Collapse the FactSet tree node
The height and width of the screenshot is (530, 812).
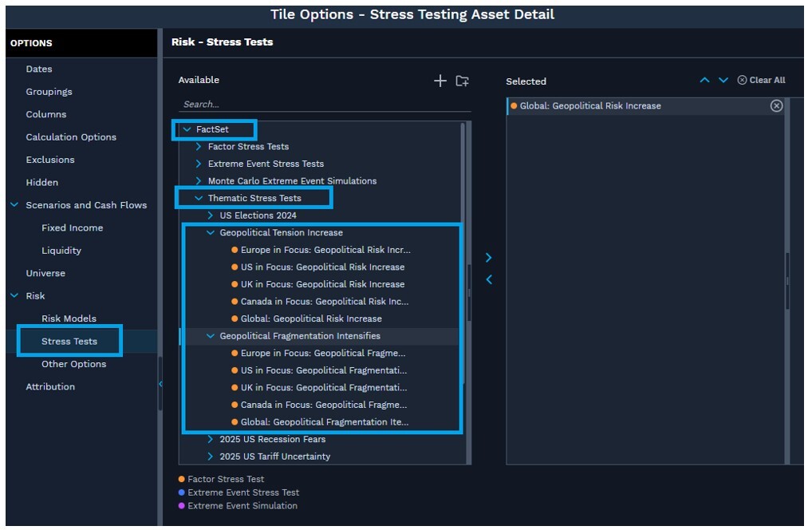click(187, 129)
